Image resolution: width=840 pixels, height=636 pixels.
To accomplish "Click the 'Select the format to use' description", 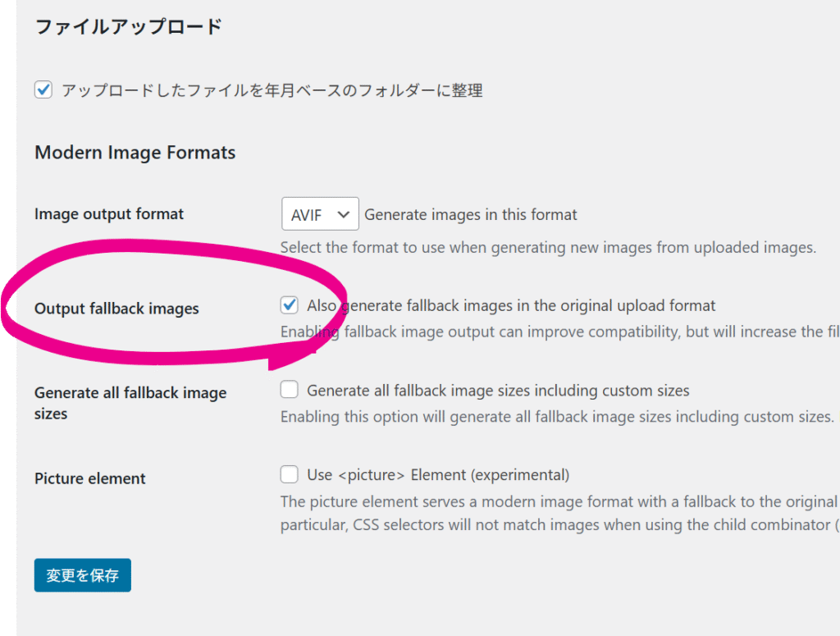I will (x=548, y=247).
